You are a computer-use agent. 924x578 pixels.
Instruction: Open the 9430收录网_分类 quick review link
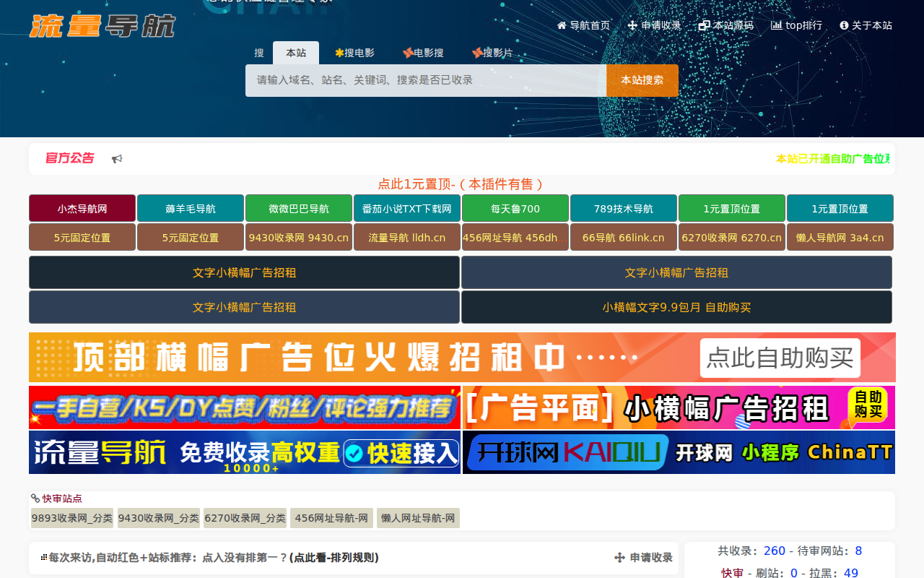point(159,517)
